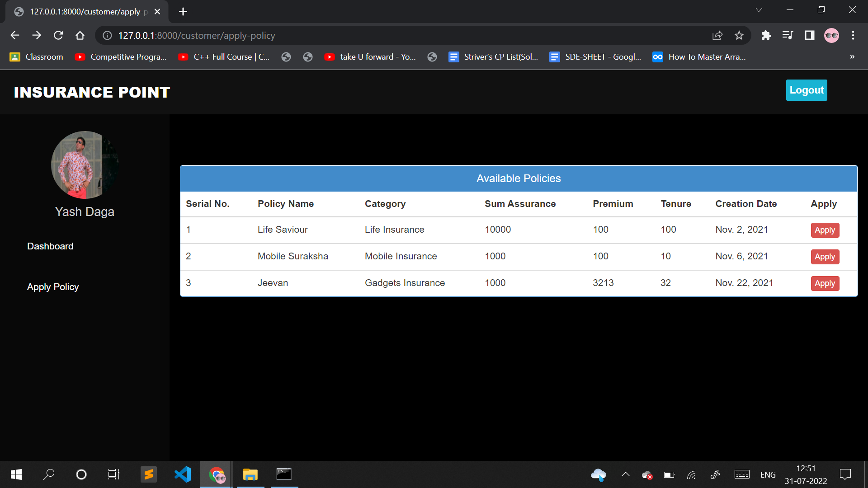
Task: Open Task View from the taskbar
Action: 114,474
